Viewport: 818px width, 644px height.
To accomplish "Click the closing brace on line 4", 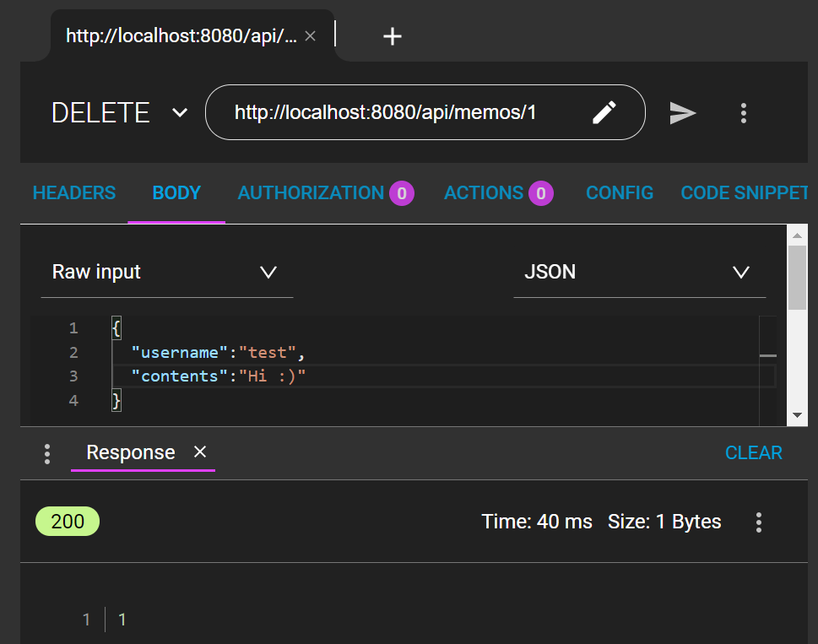I will 116,400.
